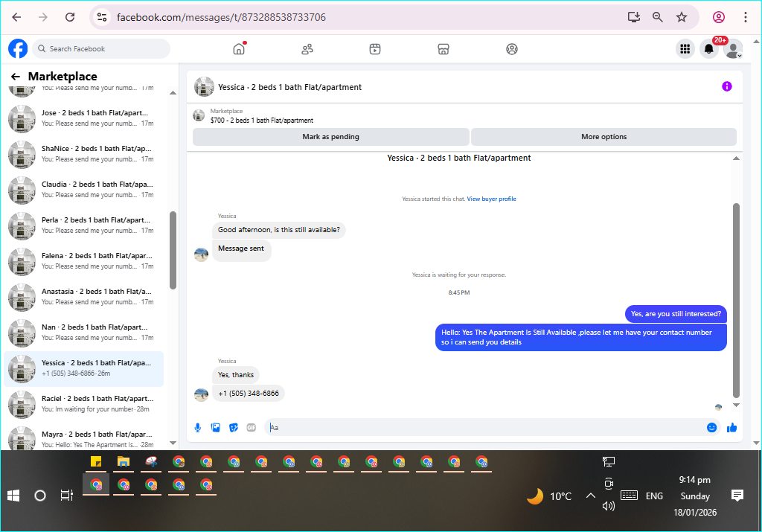Click the chat scroll down arrow
Screen dimensions: 762x532
coord(736,405)
